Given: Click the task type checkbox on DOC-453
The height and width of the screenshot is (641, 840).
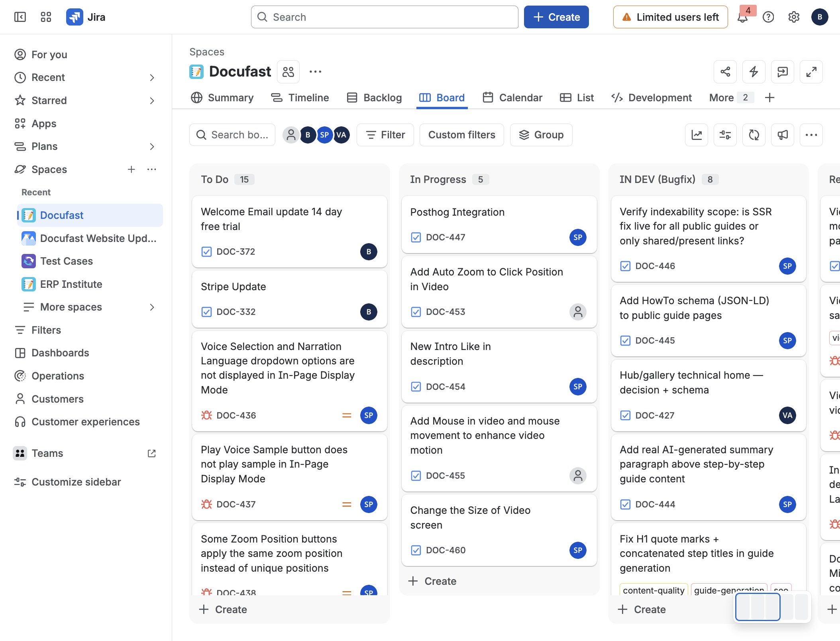Looking at the screenshot, I should click(x=416, y=312).
